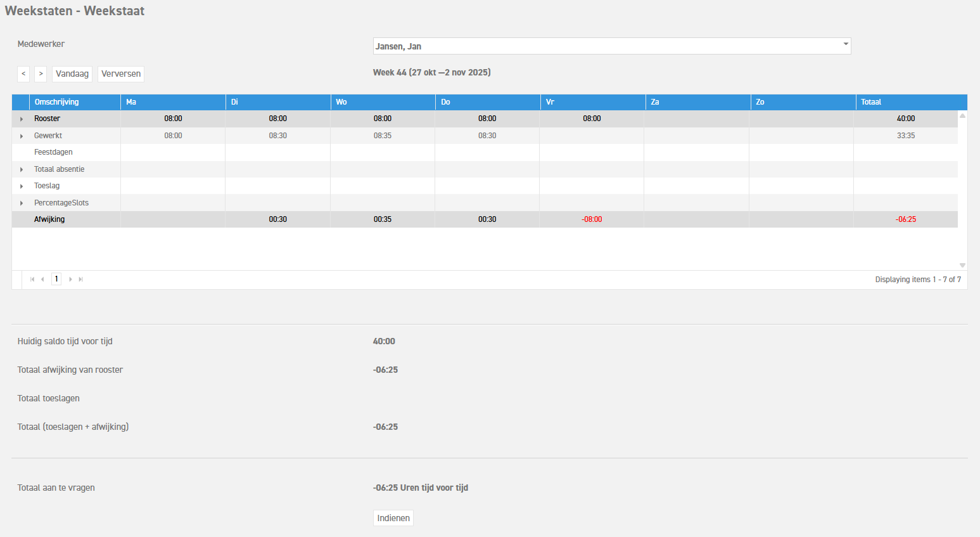This screenshot has height=537, width=980.
Task: Go to the previous week
Action: click(23, 74)
